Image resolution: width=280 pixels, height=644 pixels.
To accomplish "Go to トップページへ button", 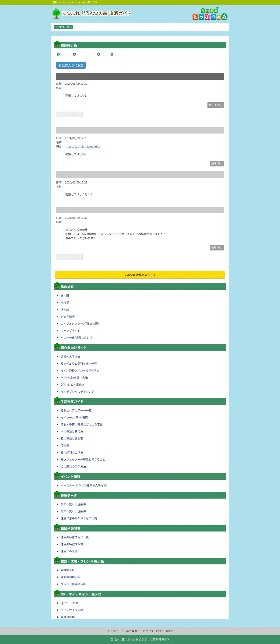I will pos(63,27).
